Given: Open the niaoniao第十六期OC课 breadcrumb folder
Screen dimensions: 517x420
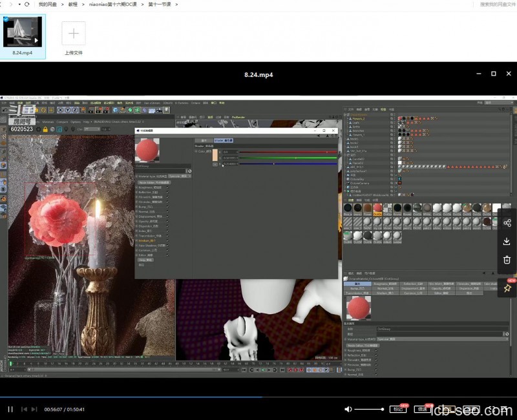Looking at the screenshot, I should (114, 5).
